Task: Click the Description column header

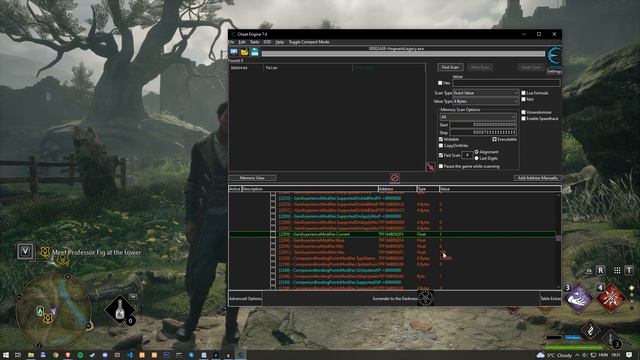Action: point(310,189)
